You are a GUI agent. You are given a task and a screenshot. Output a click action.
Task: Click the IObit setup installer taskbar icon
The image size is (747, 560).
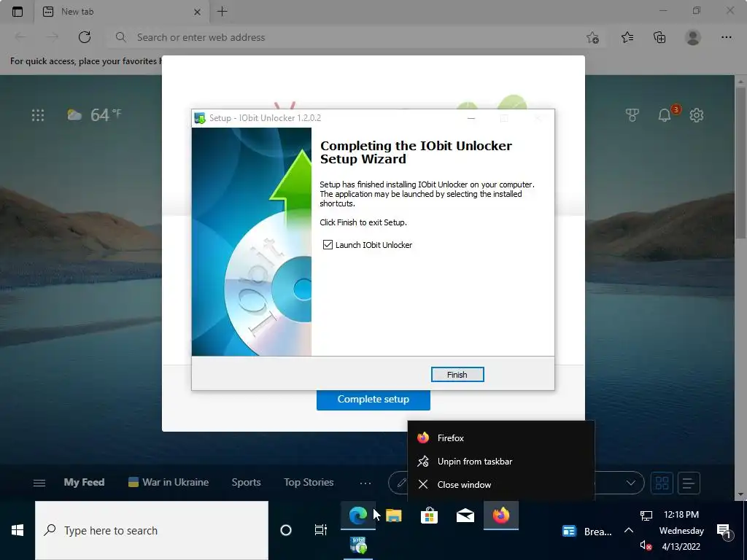coord(358,545)
